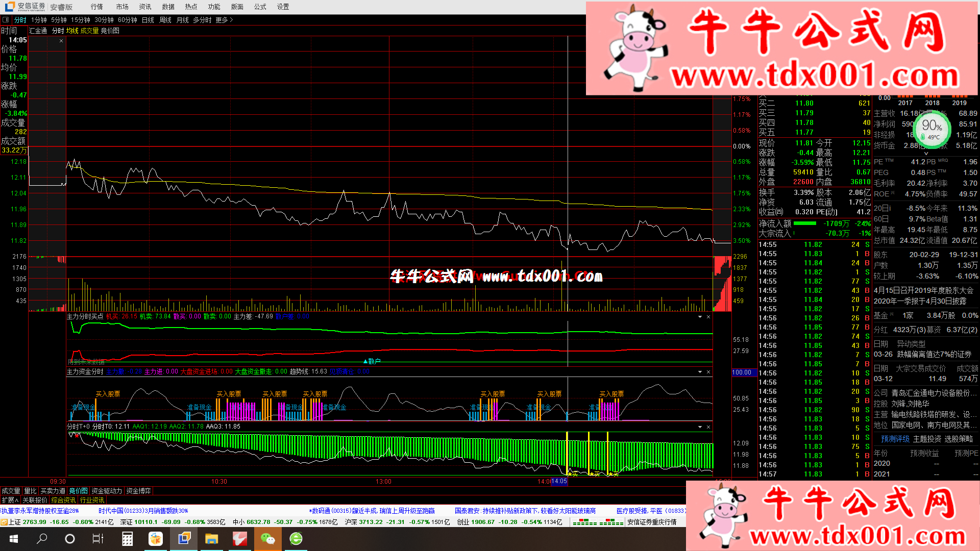
Task: Click 主题投资 link
Action: pos(927,439)
